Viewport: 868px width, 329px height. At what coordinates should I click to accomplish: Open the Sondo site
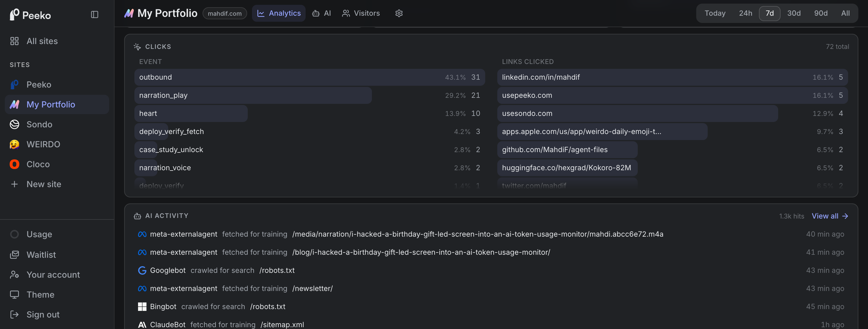[57, 124]
